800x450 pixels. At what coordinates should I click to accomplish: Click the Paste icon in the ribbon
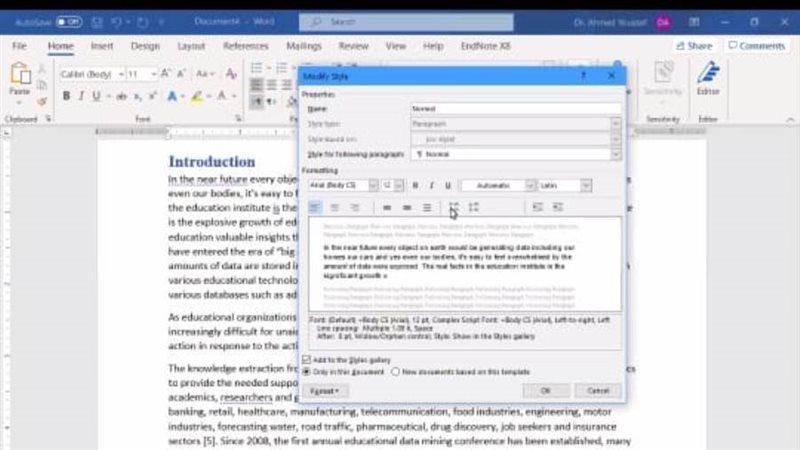pyautogui.click(x=20, y=80)
